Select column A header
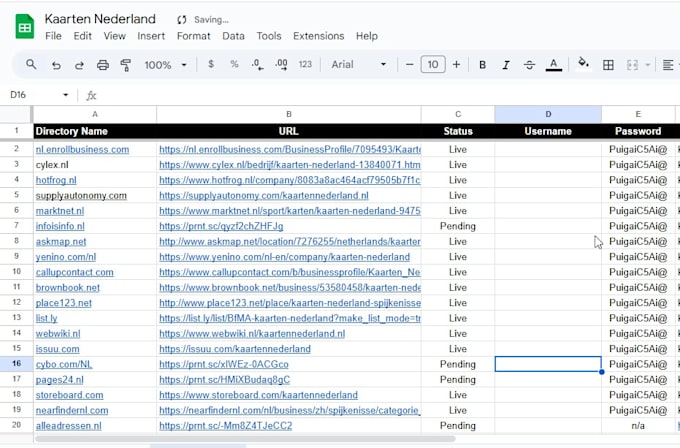 [95, 114]
